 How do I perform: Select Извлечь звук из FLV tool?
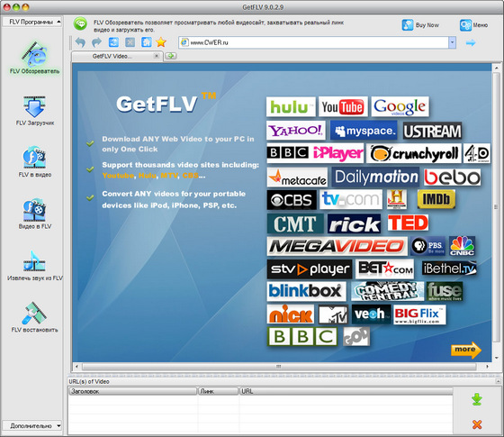[34, 266]
